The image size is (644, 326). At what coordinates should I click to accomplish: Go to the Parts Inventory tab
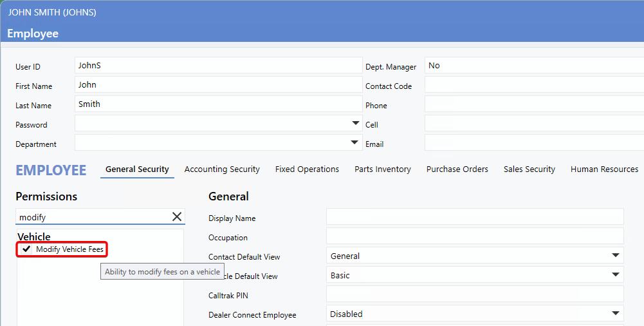pyautogui.click(x=382, y=169)
